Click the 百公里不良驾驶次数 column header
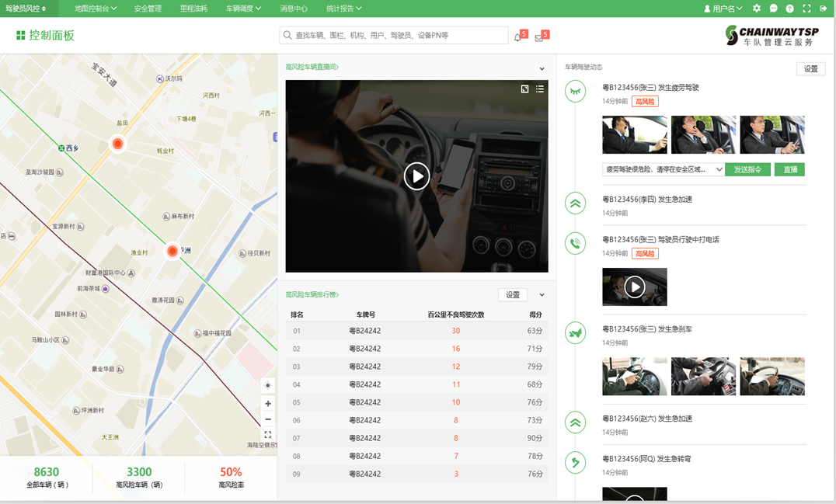 (x=456, y=315)
